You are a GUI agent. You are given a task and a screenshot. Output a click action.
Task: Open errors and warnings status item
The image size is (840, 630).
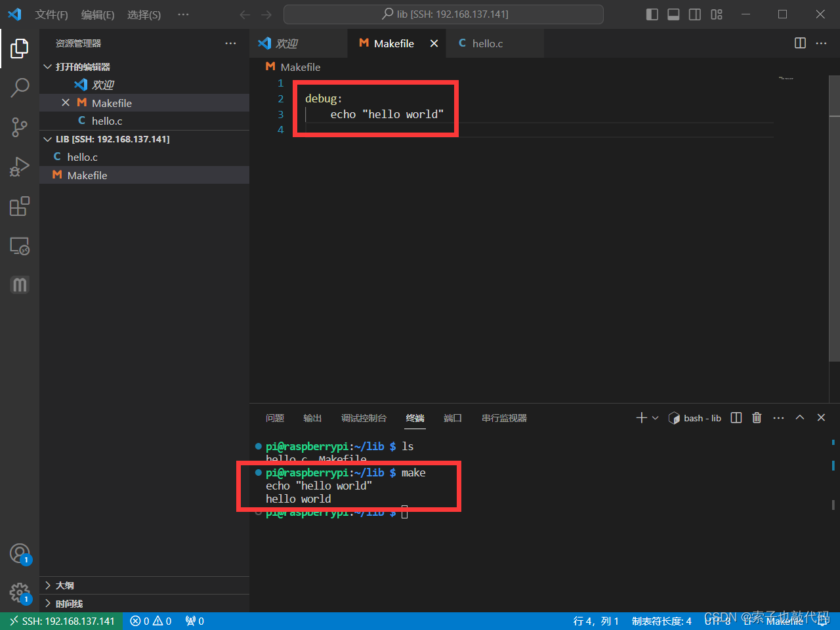point(151,621)
